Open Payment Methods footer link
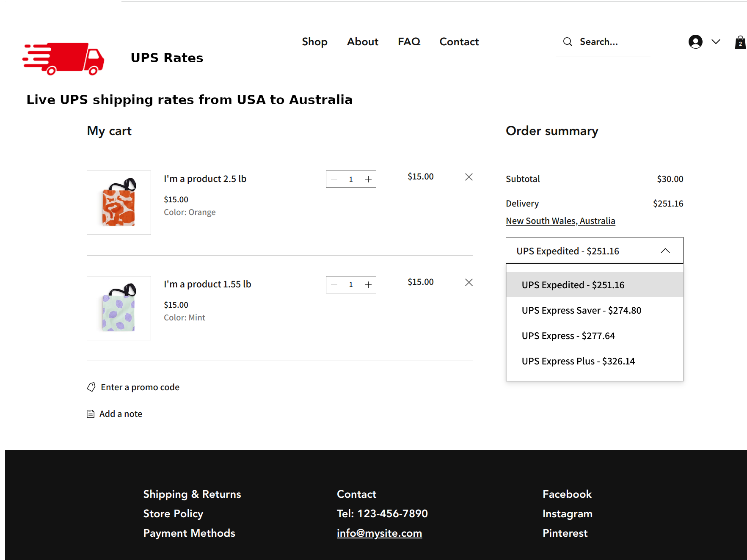Image resolution: width=747 pixels, height=560 pixels. (189, 533)
